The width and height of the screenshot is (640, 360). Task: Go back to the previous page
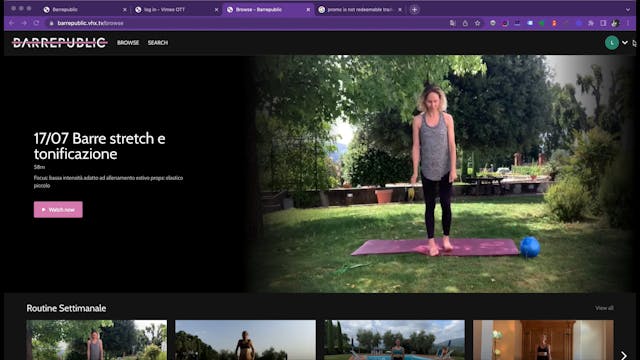[11, 23]
